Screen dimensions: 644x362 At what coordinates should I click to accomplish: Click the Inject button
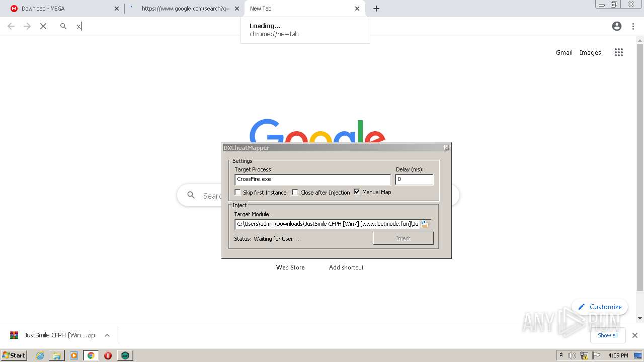click(x=403, y=238)
